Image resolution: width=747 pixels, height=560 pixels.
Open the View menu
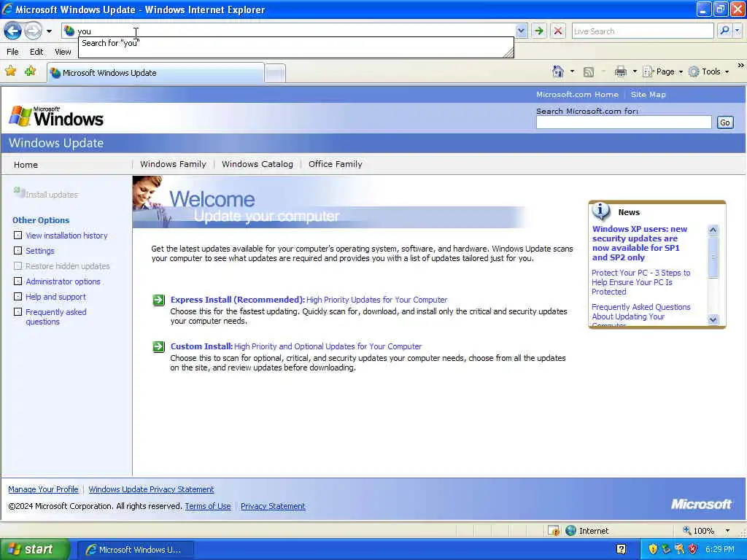coord(63,52)
